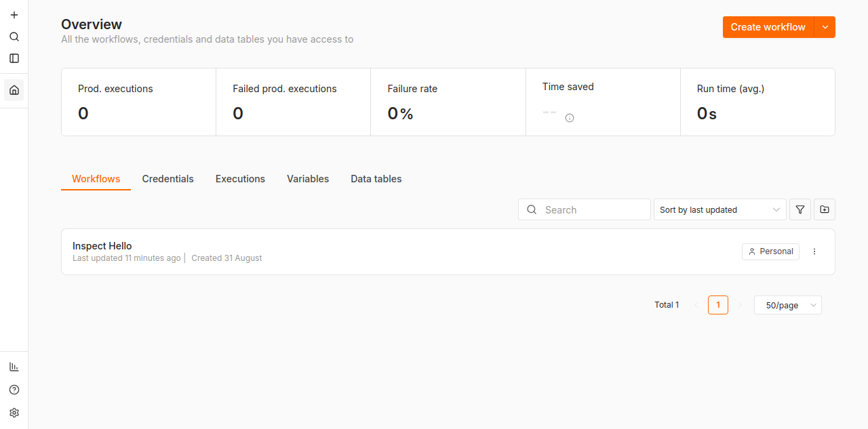Click the Failure rate stat card
868x429 pixels.
tap(448, 102)
